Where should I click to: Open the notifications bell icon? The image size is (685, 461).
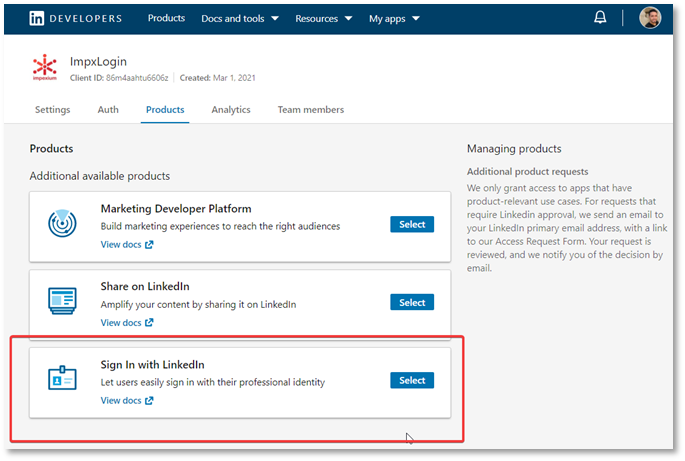tap(600, 17)
